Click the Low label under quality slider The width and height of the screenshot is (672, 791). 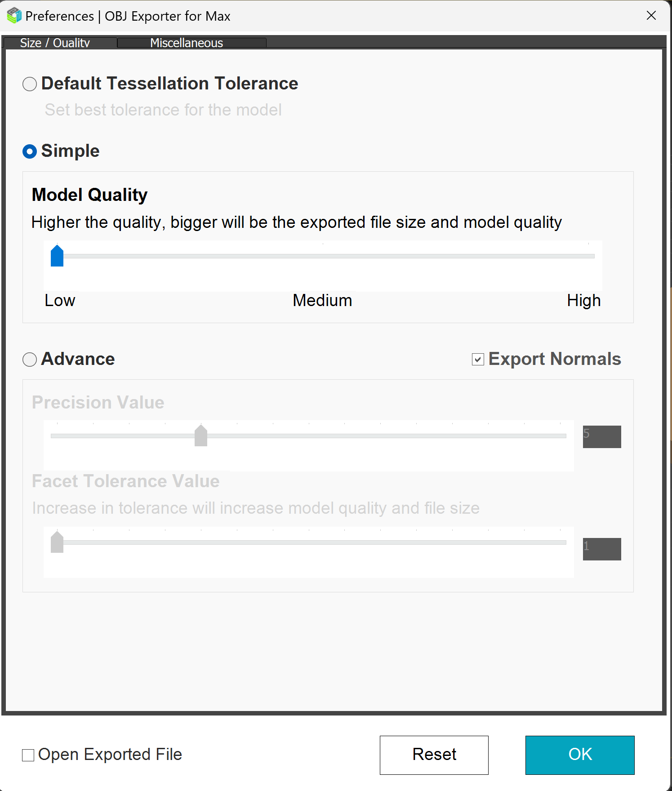60,300
